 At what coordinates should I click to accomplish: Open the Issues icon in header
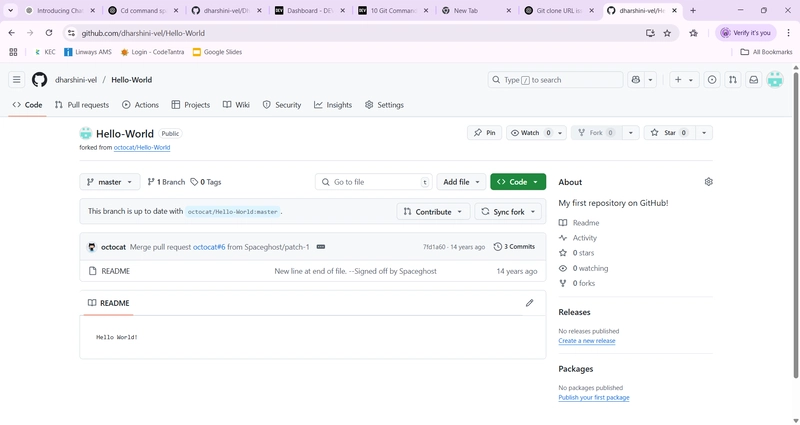tap(712, 80)
